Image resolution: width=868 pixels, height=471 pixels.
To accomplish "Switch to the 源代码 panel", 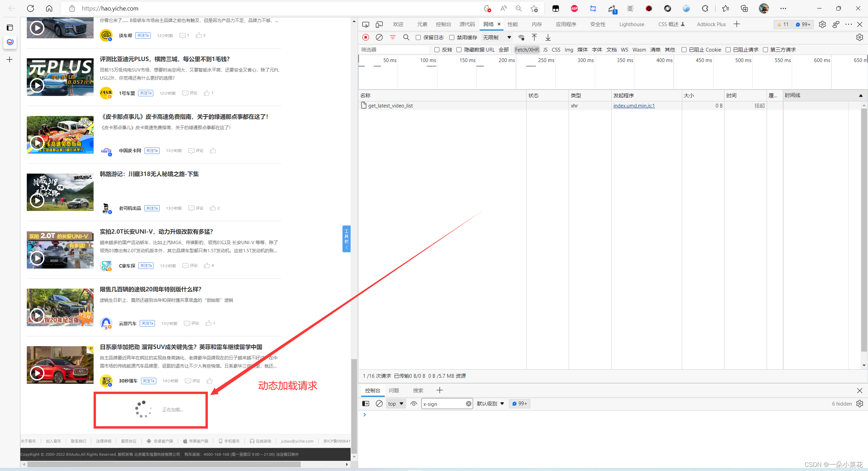I will click(467, 24).
